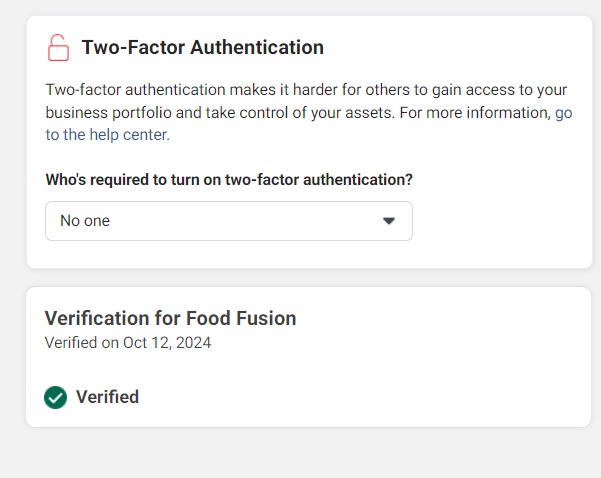The image size is (601, 478).
Task: Click the dropdown caret arrow icon
Action: pyautogui.click(x=389, y=221)
